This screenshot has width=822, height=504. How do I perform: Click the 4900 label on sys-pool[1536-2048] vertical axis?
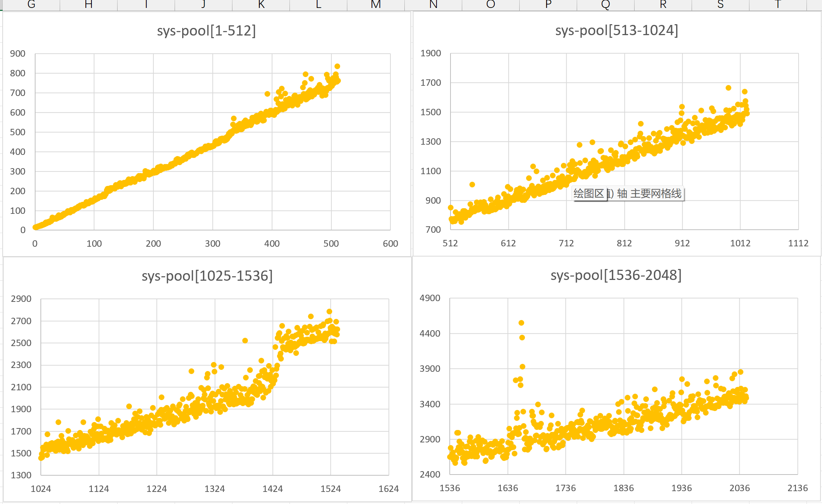pos(430,298)
